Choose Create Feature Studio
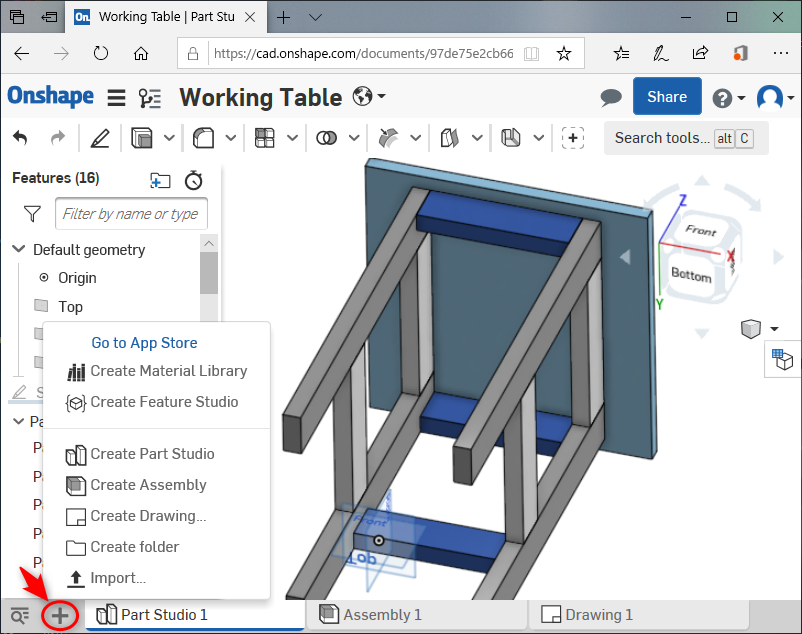This screenshot has width=802, height=634. click(x=152, y=402)
